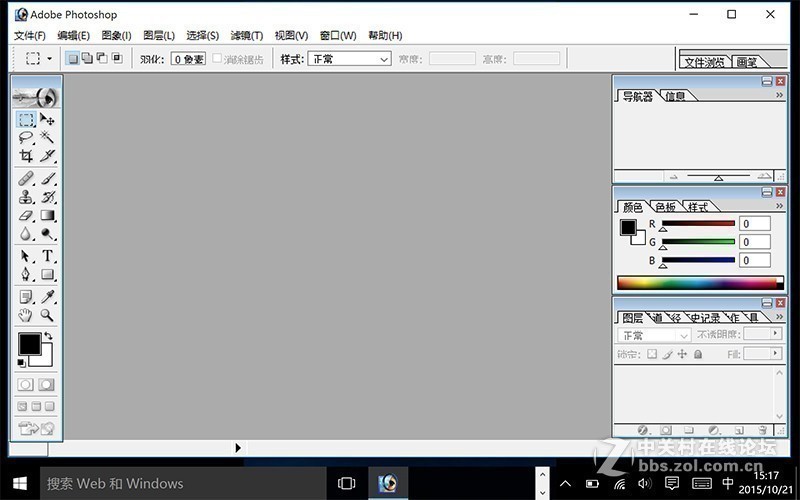The width and height of the screenshot is (800, 500).
Task: Open the 样式 style dropdown
Action: pos(349,59)
